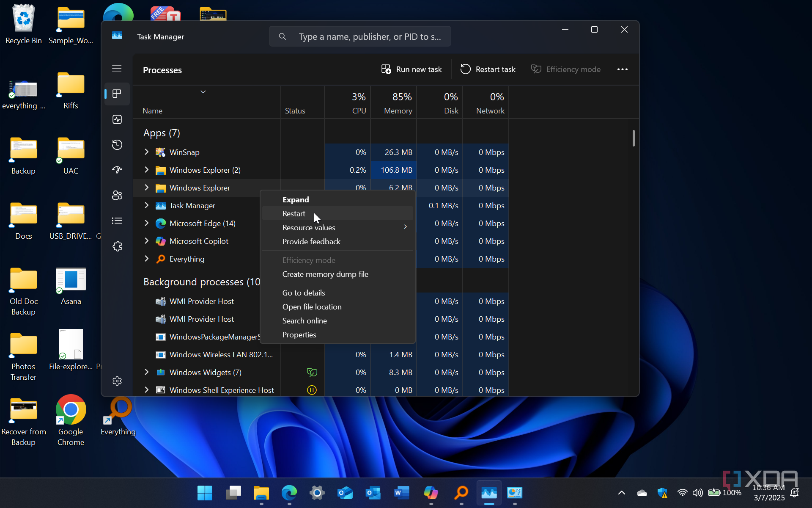Open the Startup apps panel
The height and width of the screenshot is (508, 812).
point(117,170)
